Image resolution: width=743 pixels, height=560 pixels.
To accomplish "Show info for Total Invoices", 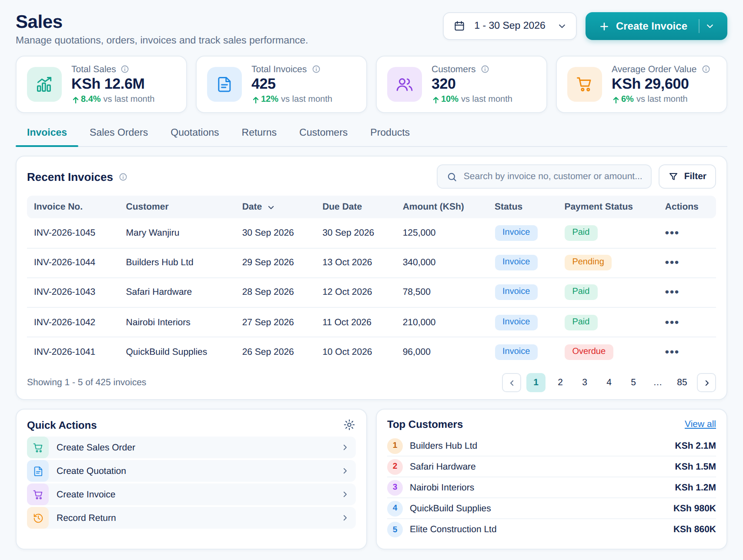I will coord(316,69).
